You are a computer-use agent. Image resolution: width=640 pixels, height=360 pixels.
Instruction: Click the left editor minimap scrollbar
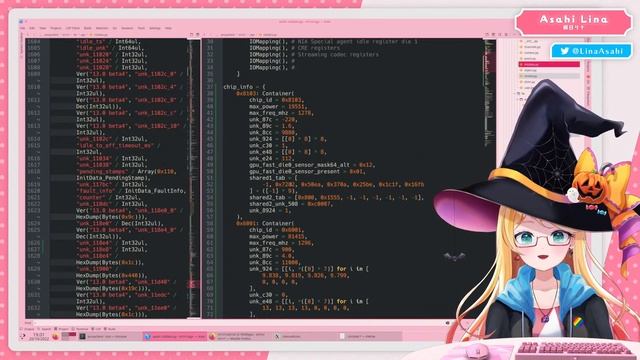click(193, 178)
